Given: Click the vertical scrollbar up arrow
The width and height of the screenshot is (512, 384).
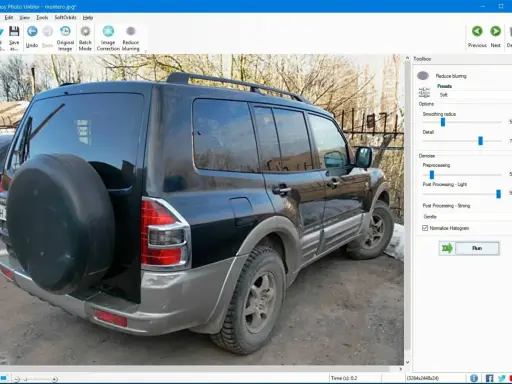Looking at the screenshot, I should 407,58.
